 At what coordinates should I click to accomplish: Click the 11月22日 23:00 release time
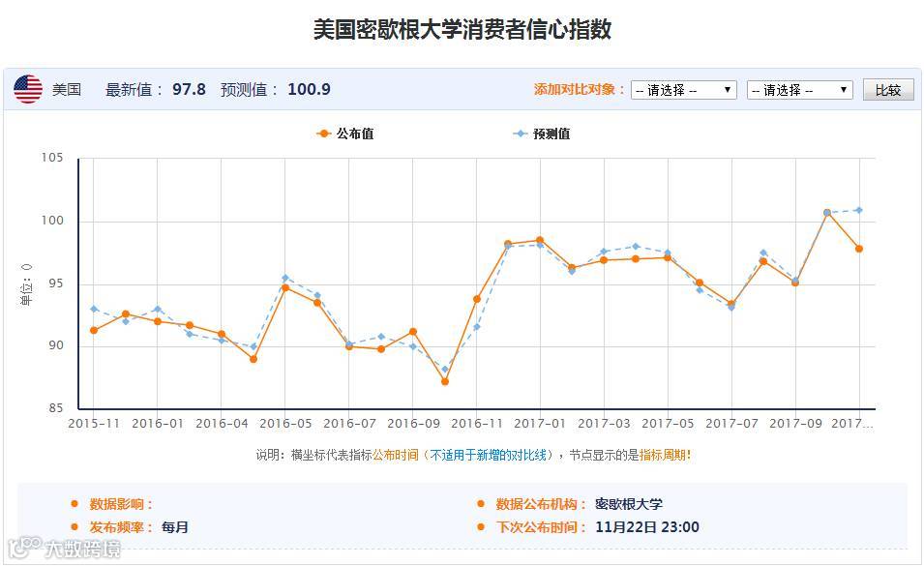click(647, 527)
